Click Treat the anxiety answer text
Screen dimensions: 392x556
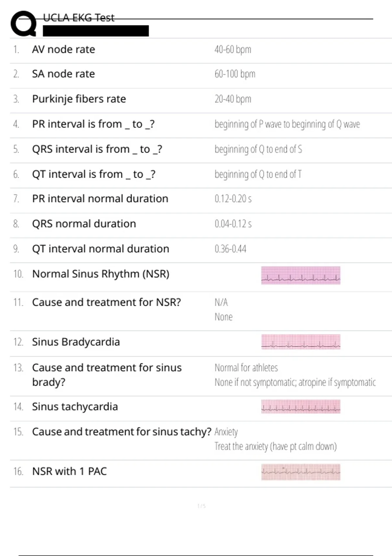point(276,446)
